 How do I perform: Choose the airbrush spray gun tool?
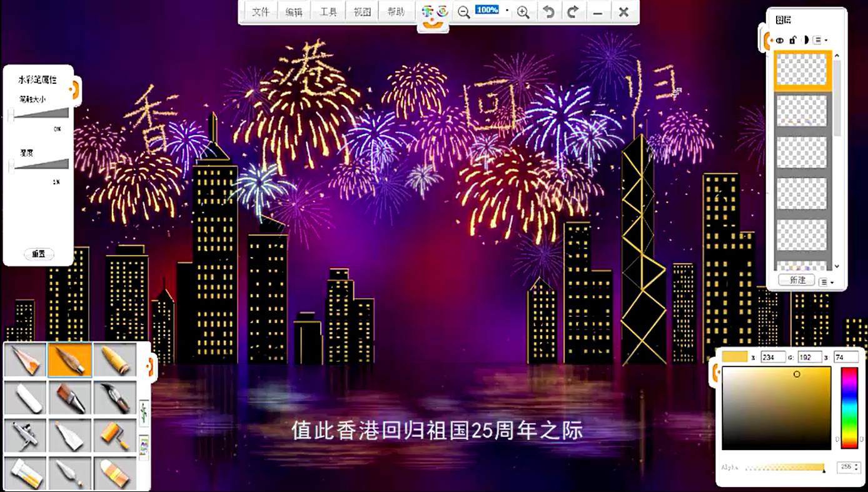point(25,435)
